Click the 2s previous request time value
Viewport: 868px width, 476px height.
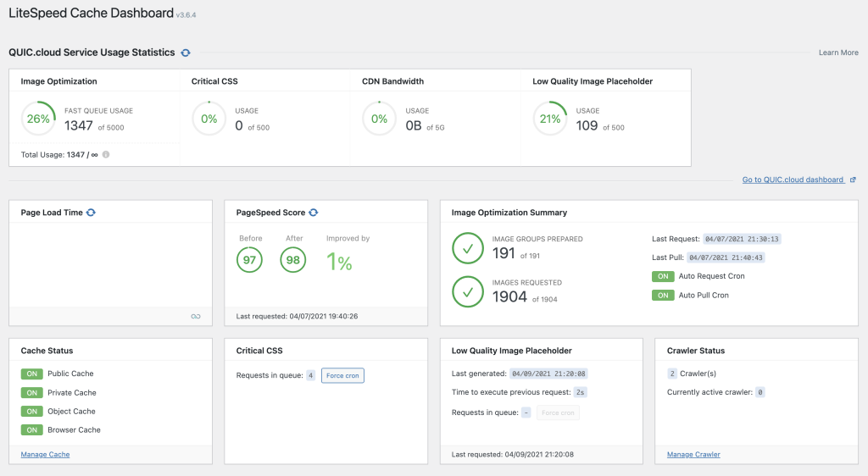point(580,392)
